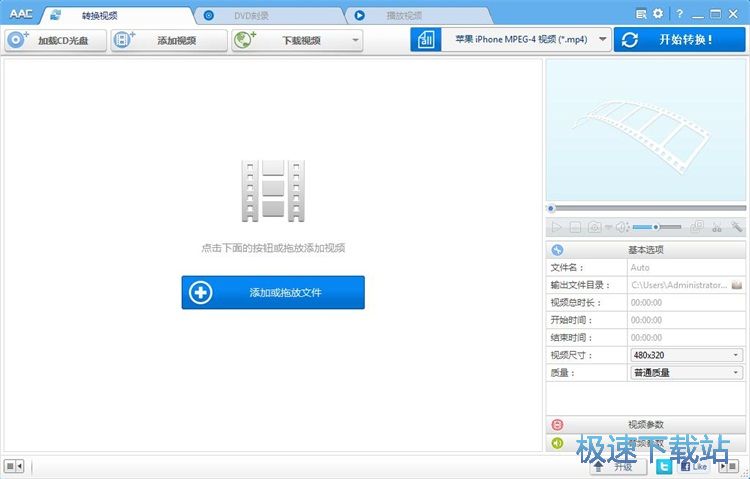Screen dimensions: 750x479
Task: Click the large film strip placeholder icon
Action: 273,191
